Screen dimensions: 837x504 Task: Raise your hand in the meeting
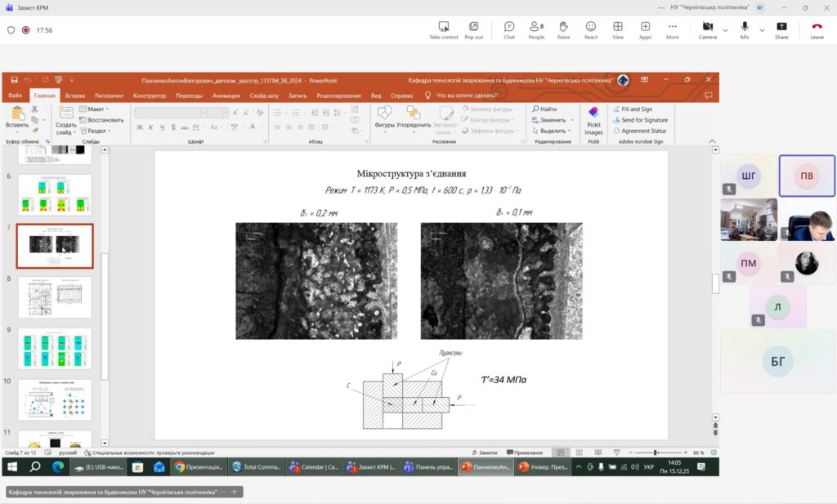[x=563, y=30]
